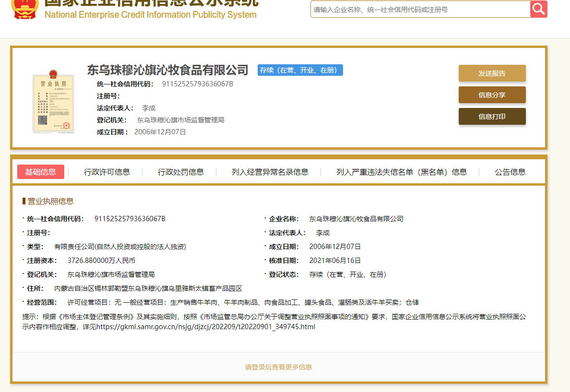Click the 企业名称 value in license details
The image size is (570, 392).
(356, 219)
